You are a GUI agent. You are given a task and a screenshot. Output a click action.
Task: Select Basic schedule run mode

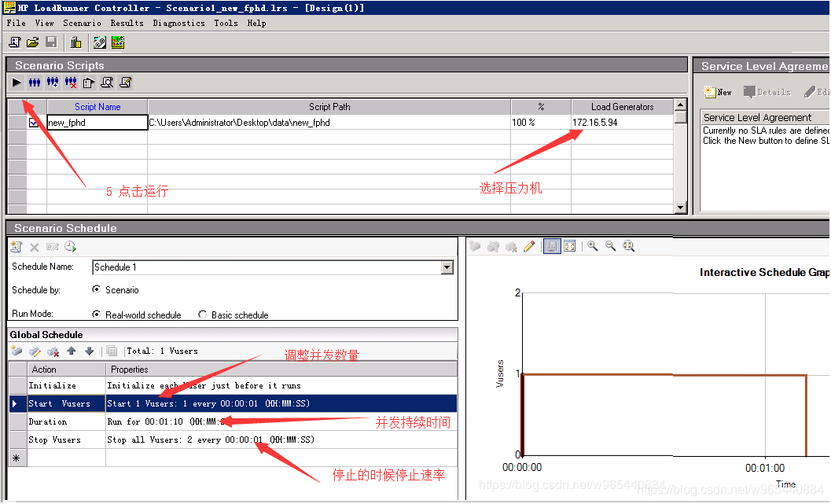203,315
